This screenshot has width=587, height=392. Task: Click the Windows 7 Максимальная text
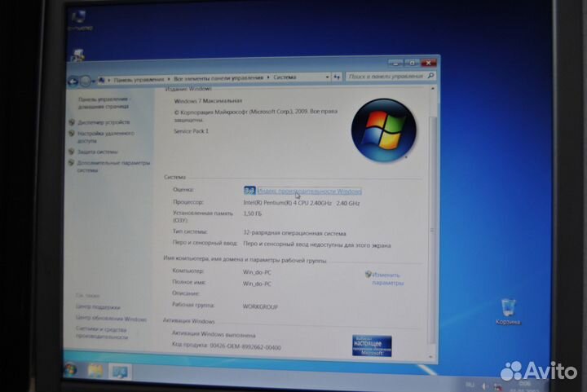pos(208,101)
